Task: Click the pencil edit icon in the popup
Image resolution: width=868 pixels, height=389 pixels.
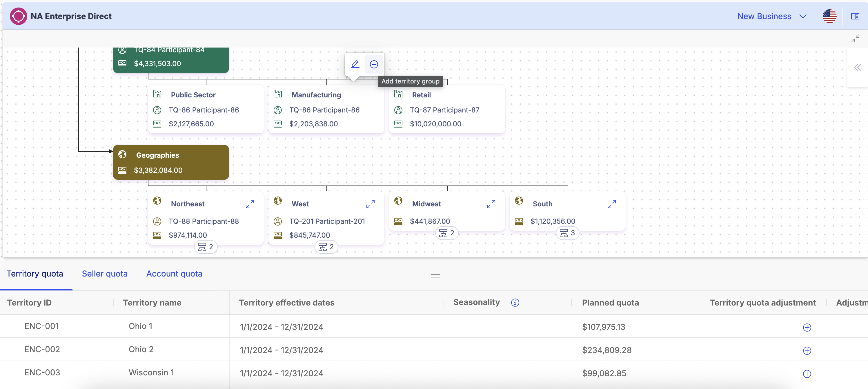Action: click(355, 64)
